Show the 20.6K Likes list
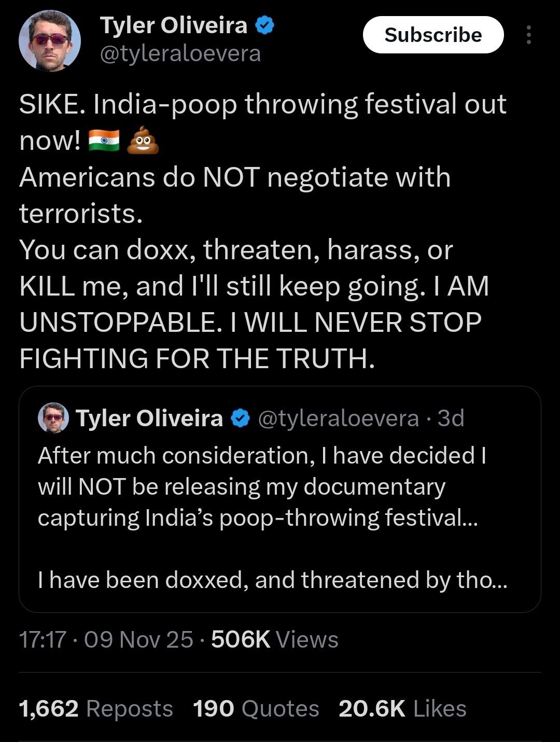This screenshot has height=742, width=560. (402, 708)
